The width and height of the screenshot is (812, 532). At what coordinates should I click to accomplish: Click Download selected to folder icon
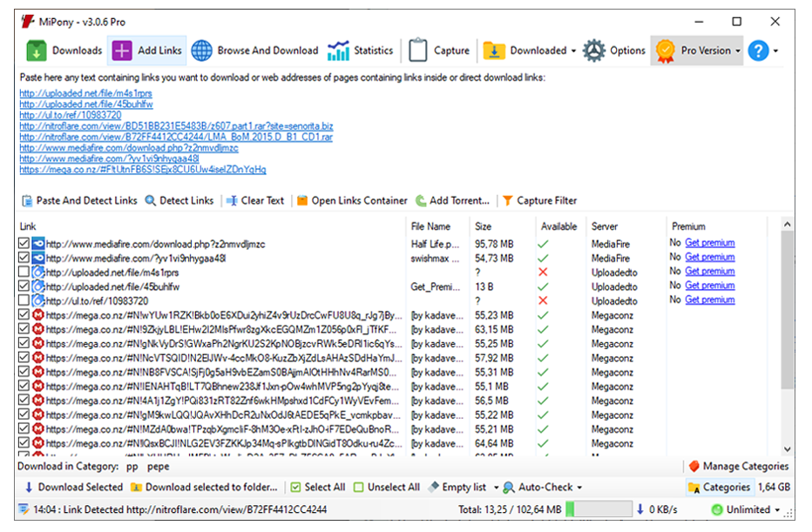pyautogui.click(x=136, y=487)
